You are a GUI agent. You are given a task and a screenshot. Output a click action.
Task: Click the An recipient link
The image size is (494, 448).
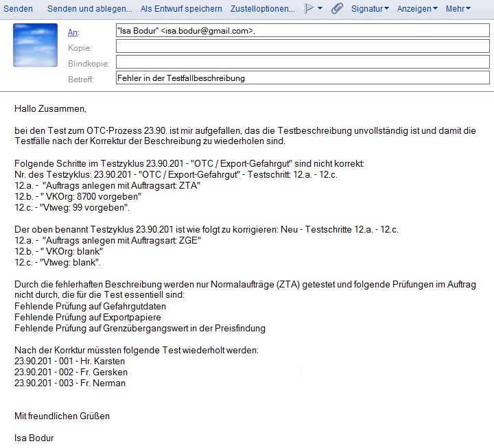pos(73,32)
